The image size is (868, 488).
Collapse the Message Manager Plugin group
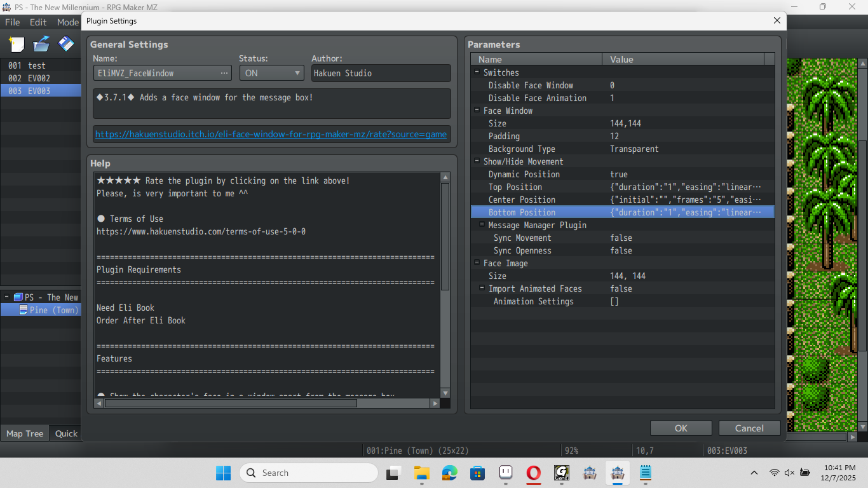pos(482,224)
